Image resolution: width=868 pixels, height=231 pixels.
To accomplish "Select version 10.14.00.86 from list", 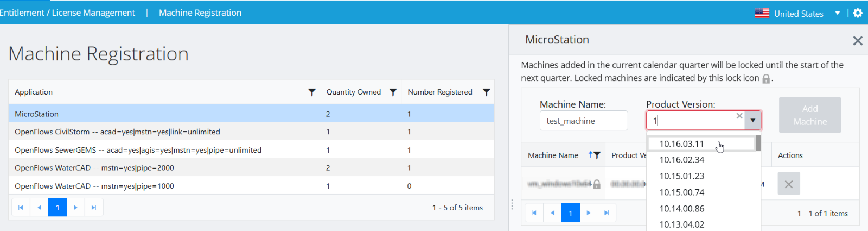I will (x=701, y=209).
